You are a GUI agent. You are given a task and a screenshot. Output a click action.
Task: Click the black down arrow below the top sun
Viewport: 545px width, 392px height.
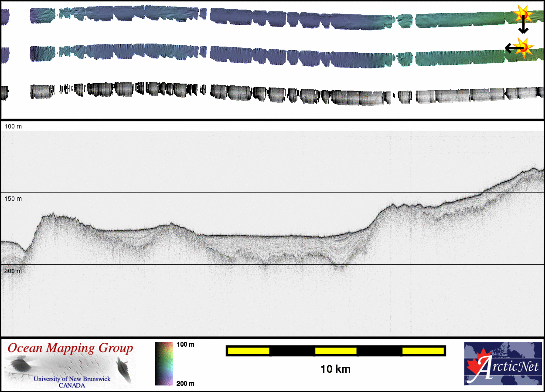(x=523, y=28)
